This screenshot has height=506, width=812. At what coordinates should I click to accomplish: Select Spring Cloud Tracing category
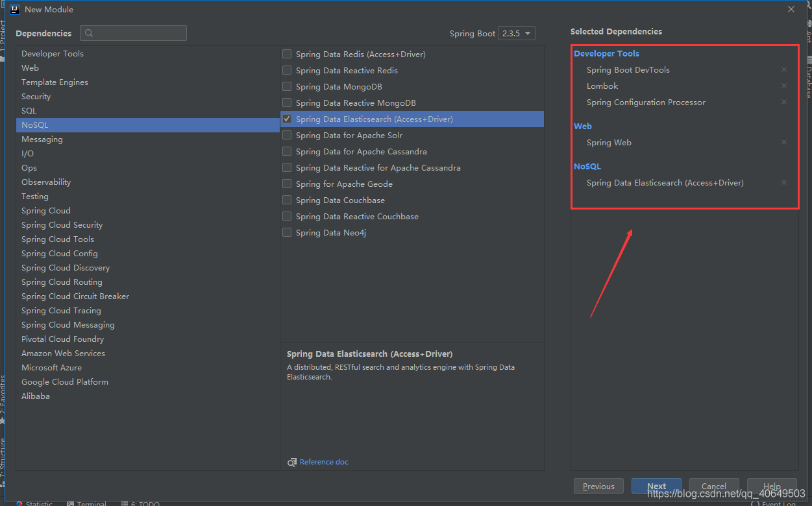coord(148,310)
